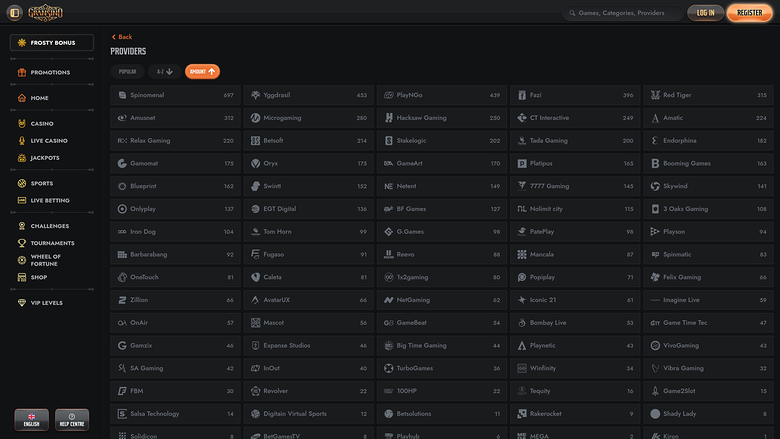Image resolution: width=780 pixels, height=439 pixels.
Task: Select Live Betting in the sidebar
Action: 50,200
